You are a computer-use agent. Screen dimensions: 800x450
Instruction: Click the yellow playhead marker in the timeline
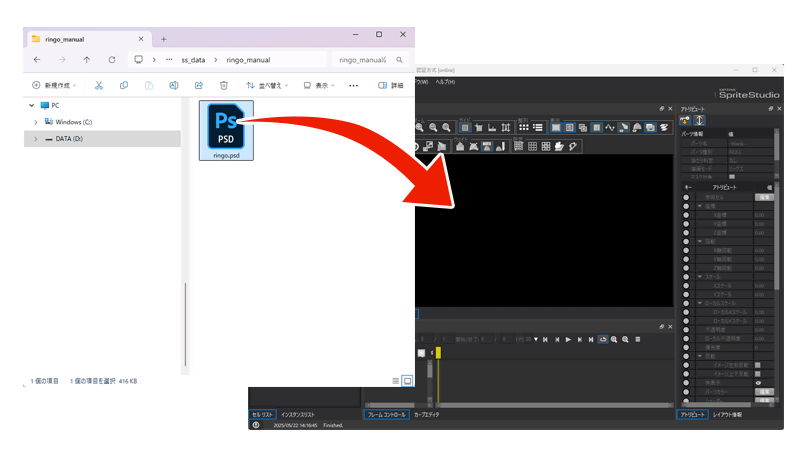pyautogui.click(x=438, y=353)
